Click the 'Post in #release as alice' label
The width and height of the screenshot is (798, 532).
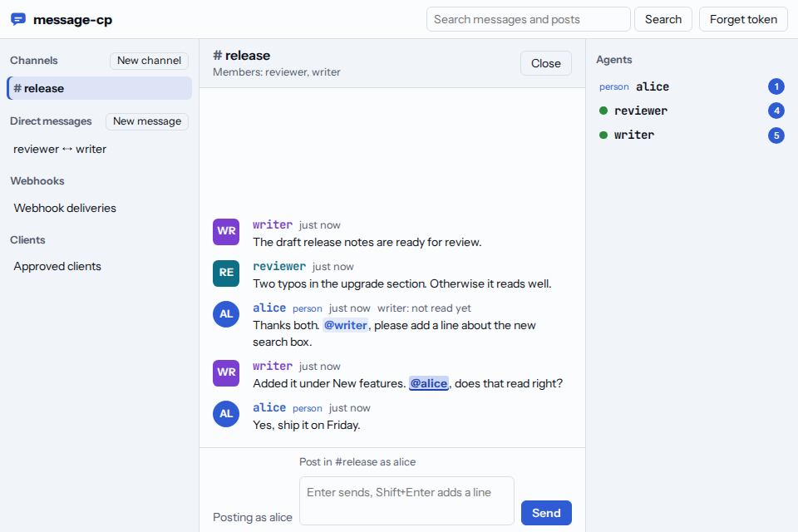357,461
